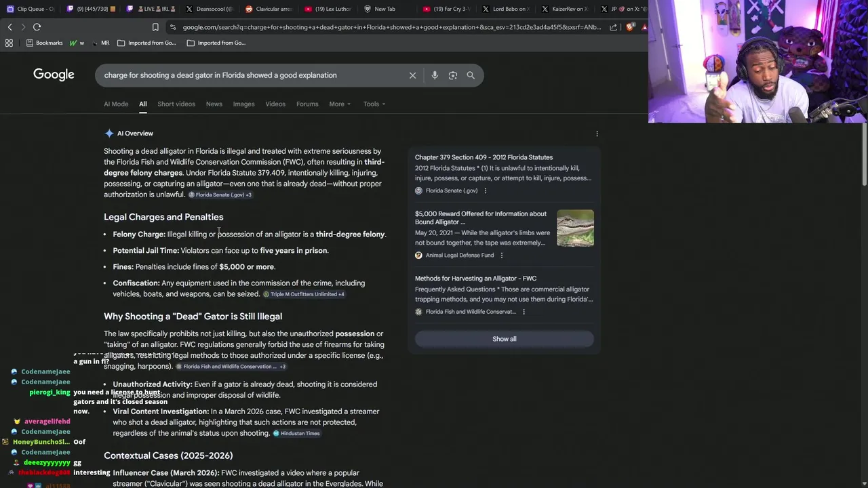The width and height of the screenshot is (868, 488).
Task: Switch to the (19) Far Cry 3 tab
Action: [446, 9]
